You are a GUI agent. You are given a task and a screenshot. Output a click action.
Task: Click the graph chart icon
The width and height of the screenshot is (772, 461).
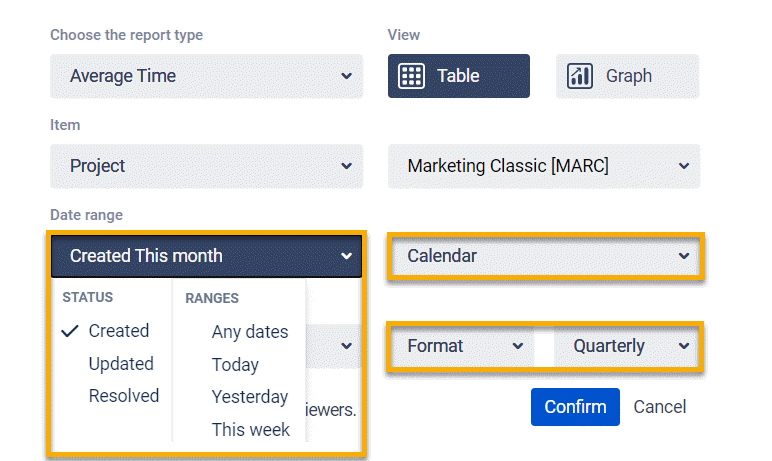click(x=580, y=76)
